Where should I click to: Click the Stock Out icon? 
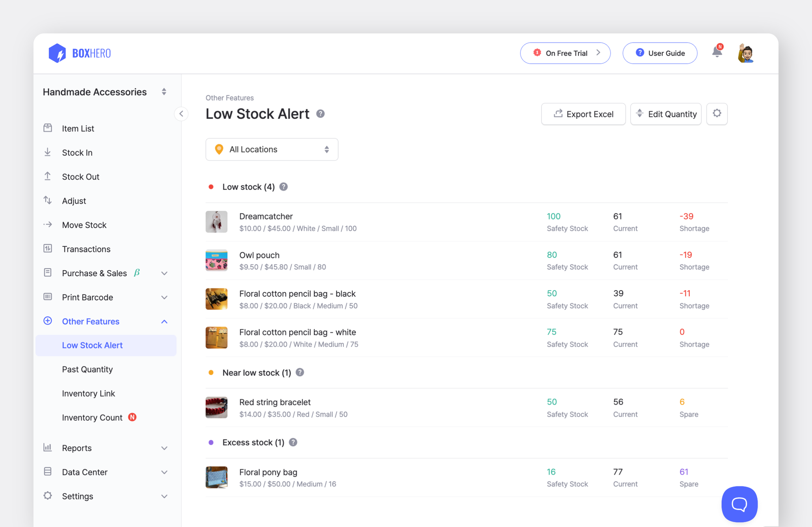48,176
